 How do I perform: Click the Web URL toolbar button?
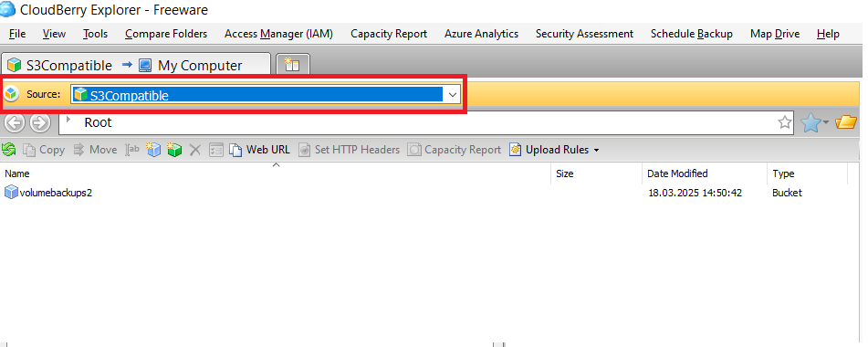coord(259,150)
